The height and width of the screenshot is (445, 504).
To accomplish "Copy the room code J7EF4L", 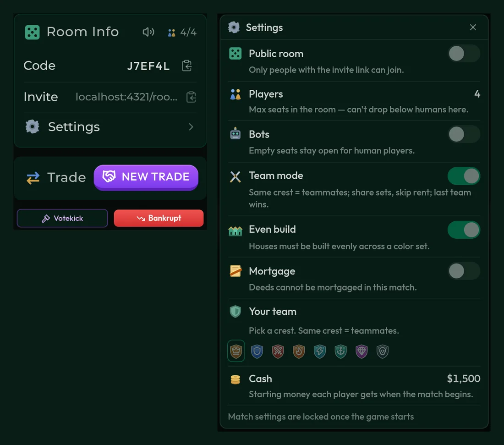I will pos(187,66).
